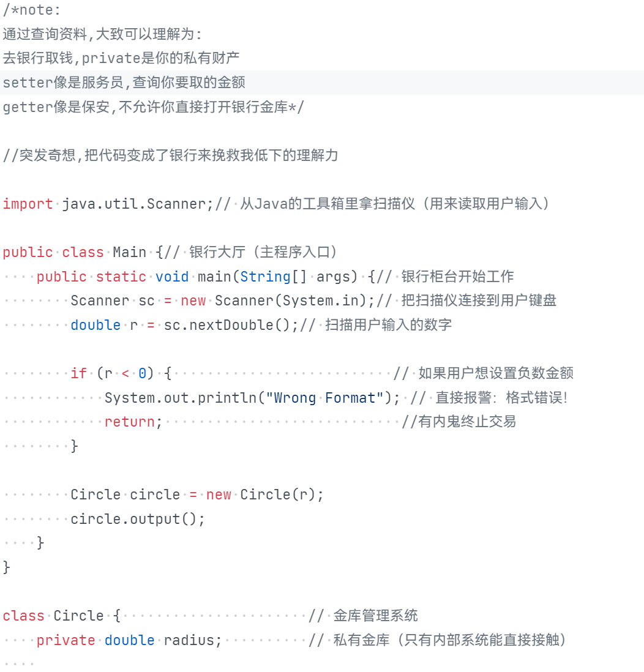
Task: Click 'String' in the main method parameters
Action: (266, 277)
